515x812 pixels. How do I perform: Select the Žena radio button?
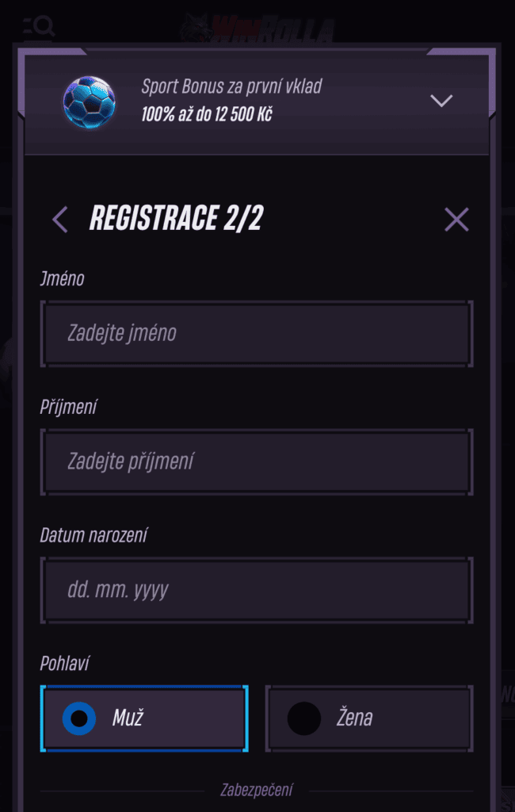[x=303, y=718]
